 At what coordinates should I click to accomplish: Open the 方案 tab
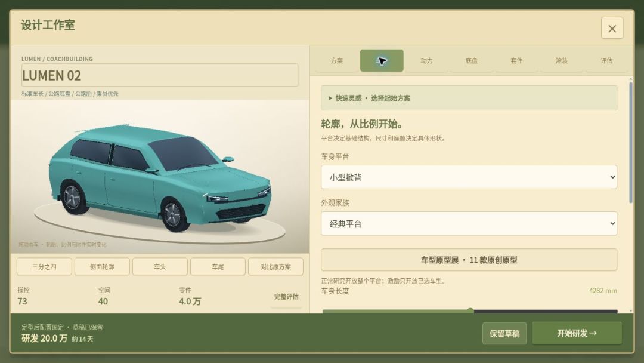pos(337,60)
